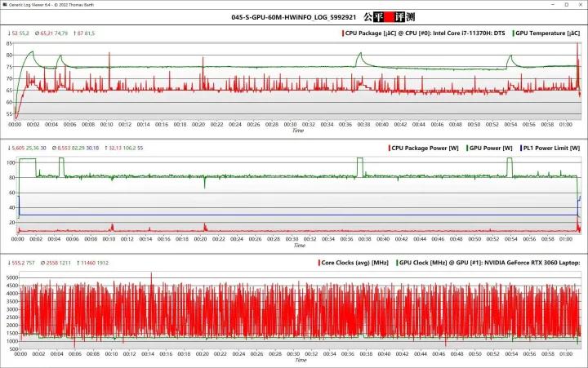Viewport: 588px width, 368px height.
Task: Click the Core Clocks (avg) legend entry
Action: [353, 263]
